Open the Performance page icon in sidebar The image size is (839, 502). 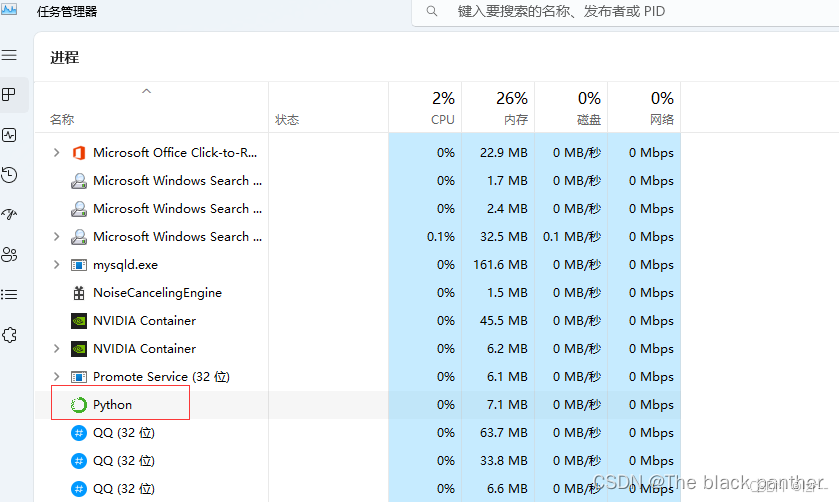9,135
